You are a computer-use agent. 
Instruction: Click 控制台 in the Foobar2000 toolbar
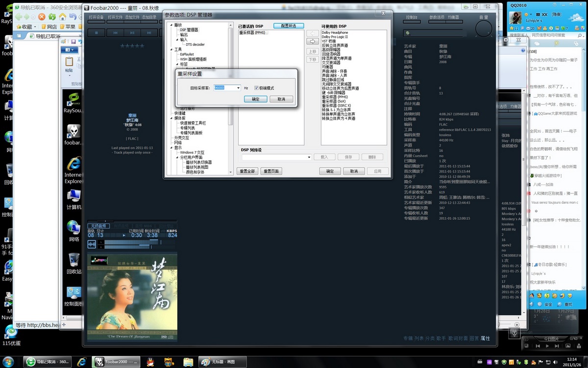click(412, 17)
